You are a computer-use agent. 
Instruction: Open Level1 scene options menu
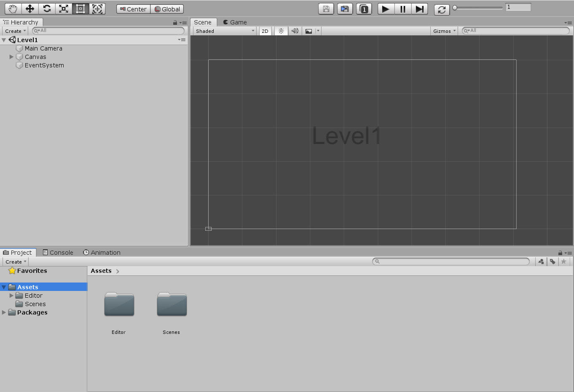pos(182,40)
